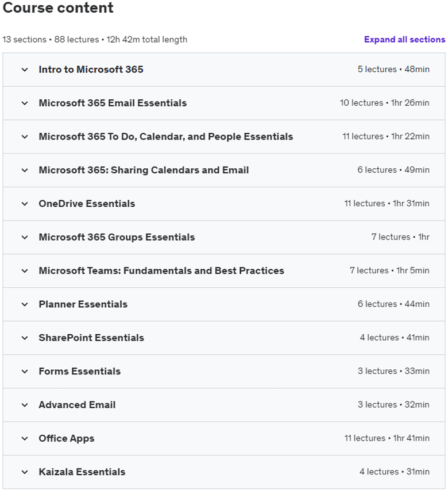Click the Course content heading
Viewport: 448px width, 491px height.
click(x=58, y=7)
